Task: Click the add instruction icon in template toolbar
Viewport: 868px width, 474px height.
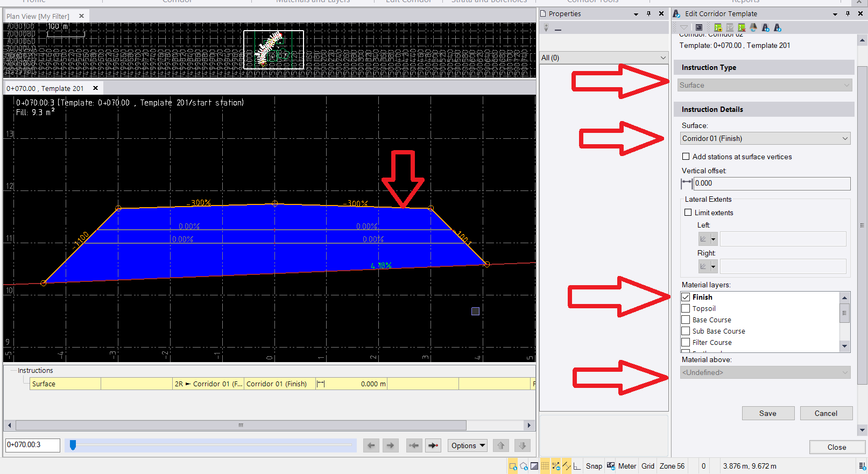Action: (718, 27)
